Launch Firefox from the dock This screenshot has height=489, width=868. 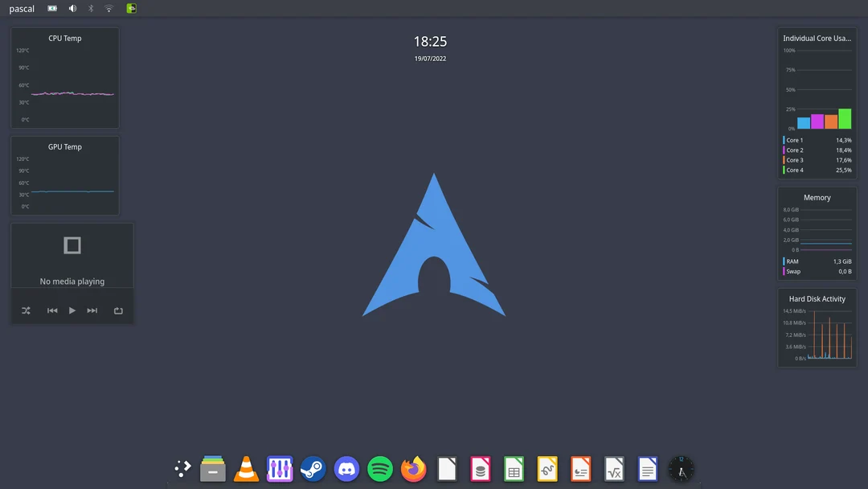tap(413, 469)
